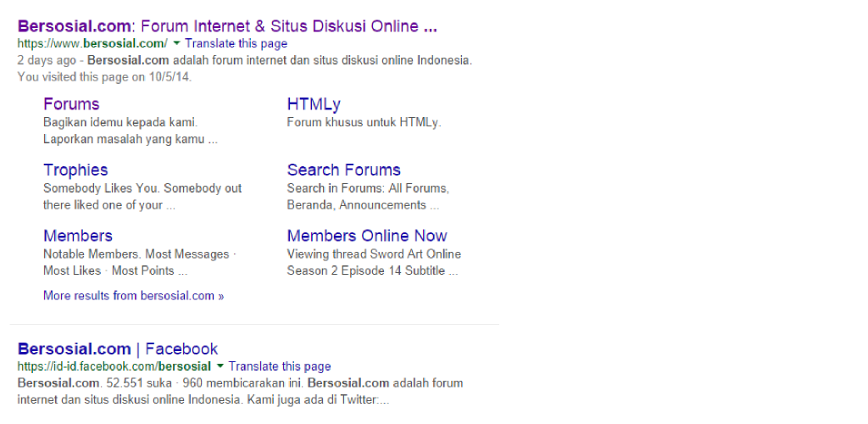Translate the Facebook result page
The width and height of the screenshot is (868, 424).
click(280, 366)
